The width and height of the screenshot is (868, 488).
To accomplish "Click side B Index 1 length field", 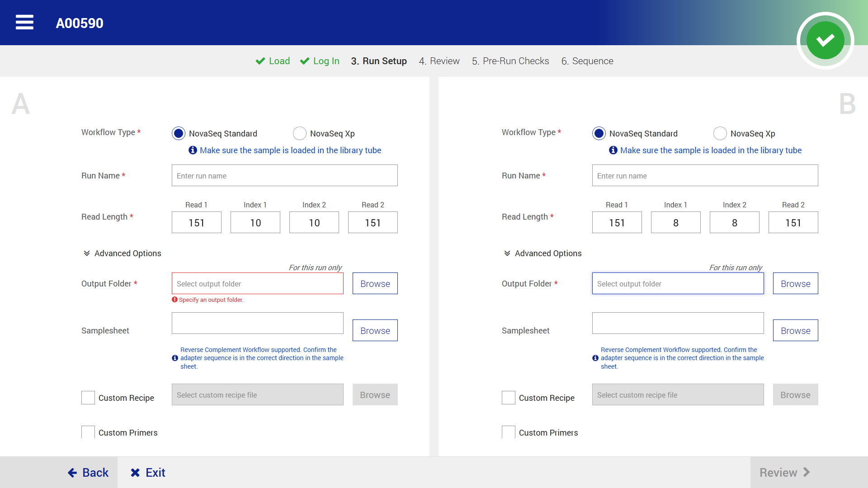I will pos(676,222).
